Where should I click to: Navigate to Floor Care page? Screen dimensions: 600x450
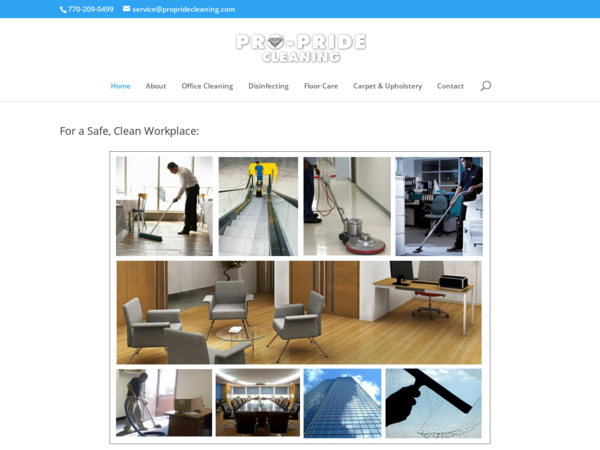[321, 86]
